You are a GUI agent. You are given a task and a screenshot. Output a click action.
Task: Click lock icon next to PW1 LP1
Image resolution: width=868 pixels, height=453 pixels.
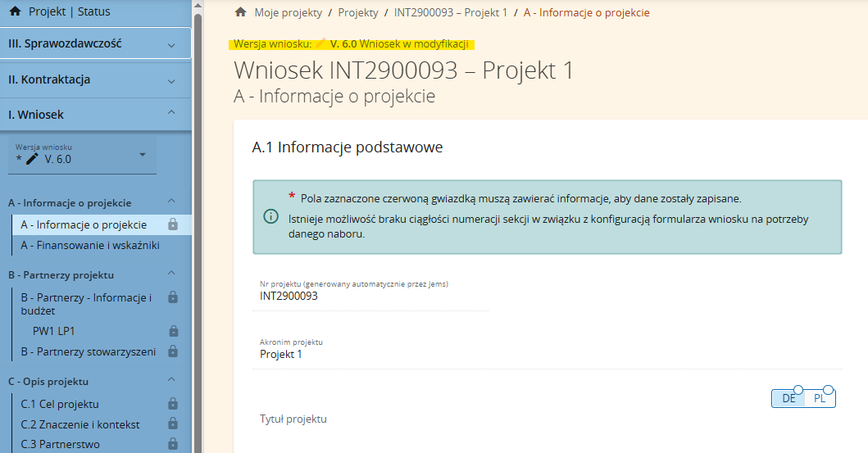[x=173, y=332]
